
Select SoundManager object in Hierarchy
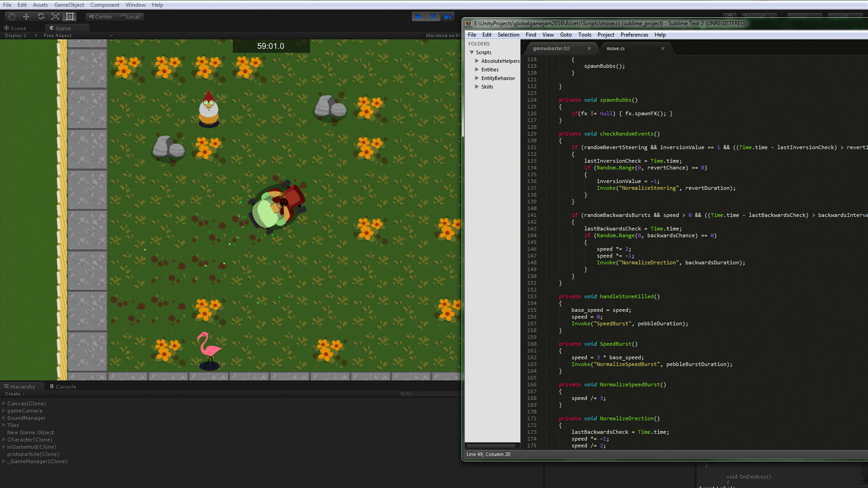[26, 418]
